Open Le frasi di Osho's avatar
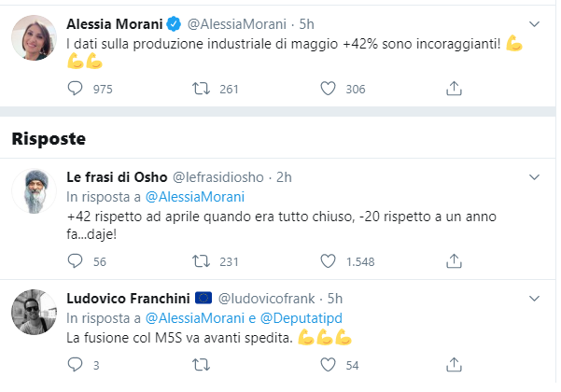The image size is (561, 392). [34, 190]
